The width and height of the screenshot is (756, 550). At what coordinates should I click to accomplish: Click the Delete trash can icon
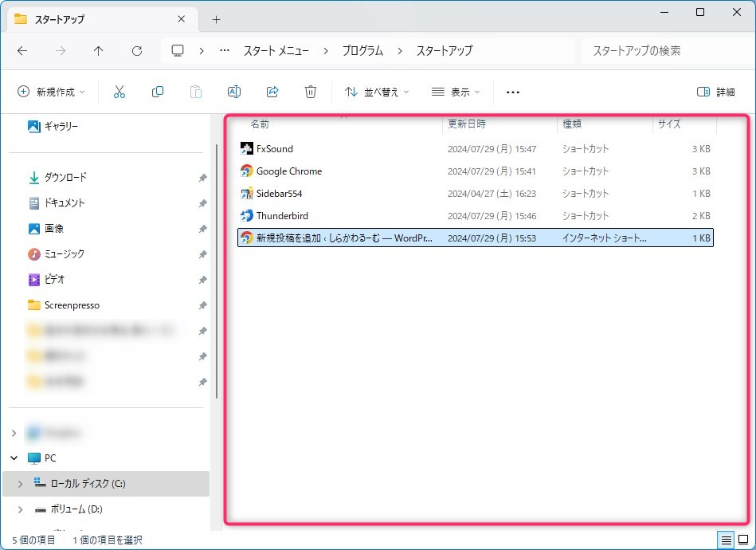[x=311, y=92]
